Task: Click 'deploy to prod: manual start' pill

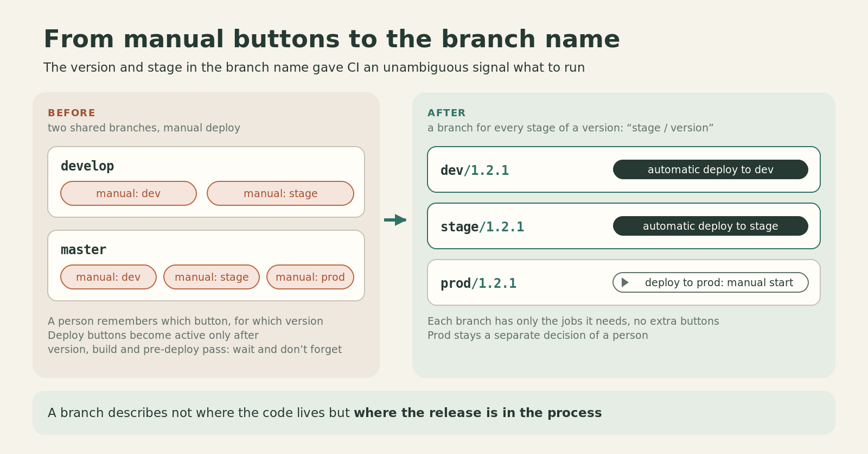Action: (x=711, y=282)
